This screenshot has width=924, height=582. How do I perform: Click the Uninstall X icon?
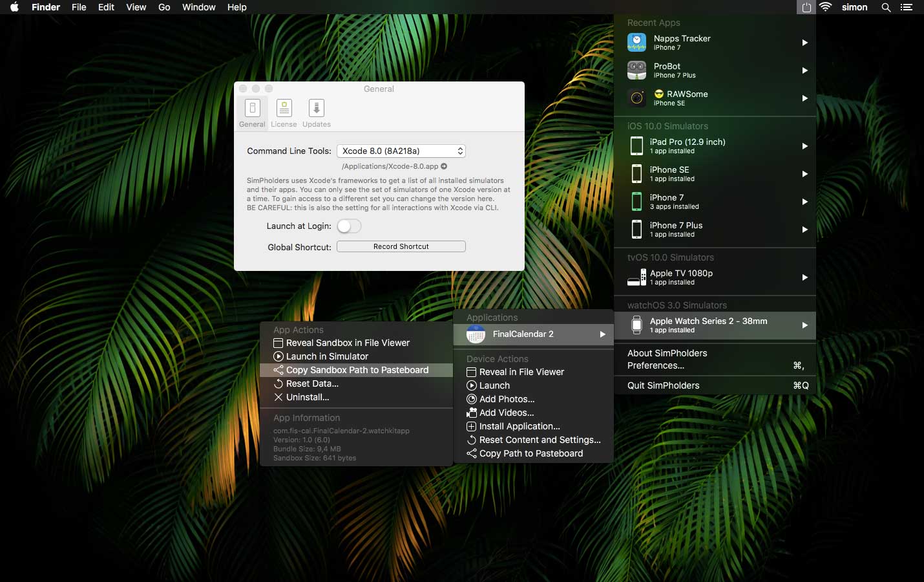pos(278,398)
